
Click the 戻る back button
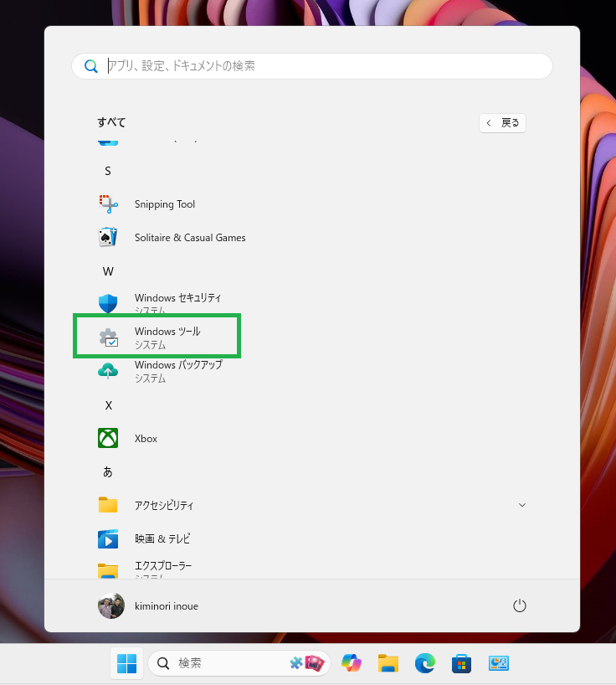pyautogui.click(x=502, y=123)
